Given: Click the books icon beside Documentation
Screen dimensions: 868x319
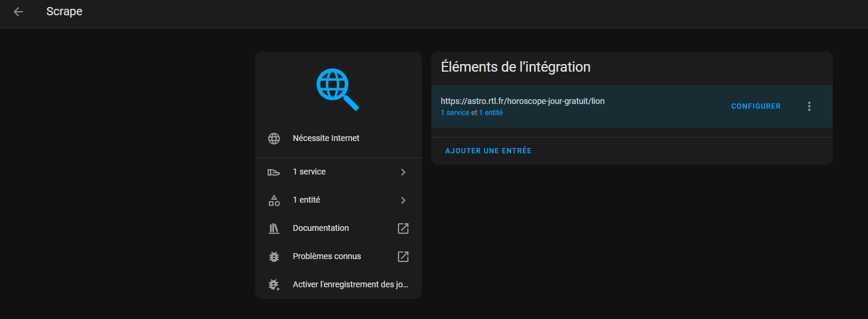Looking at the screenshot, I should tap(273, 229).
